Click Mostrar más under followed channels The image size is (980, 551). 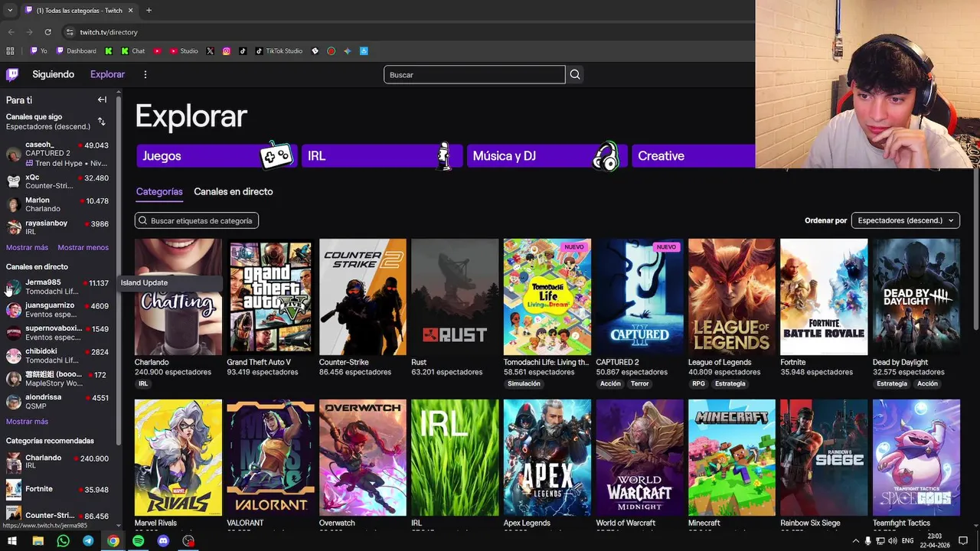27,247
